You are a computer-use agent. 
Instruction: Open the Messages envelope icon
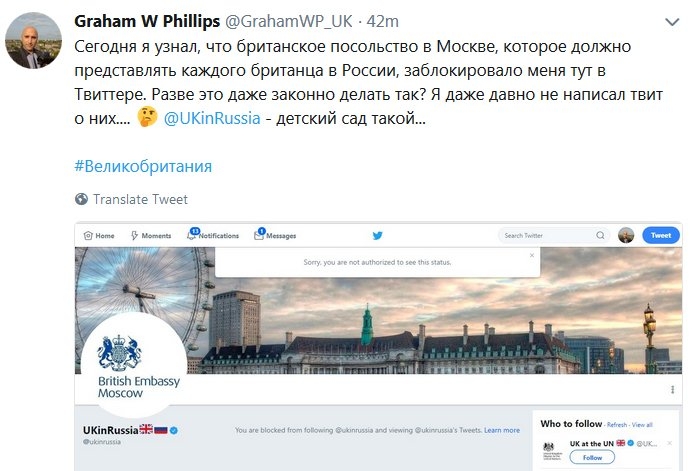point(259,234)
